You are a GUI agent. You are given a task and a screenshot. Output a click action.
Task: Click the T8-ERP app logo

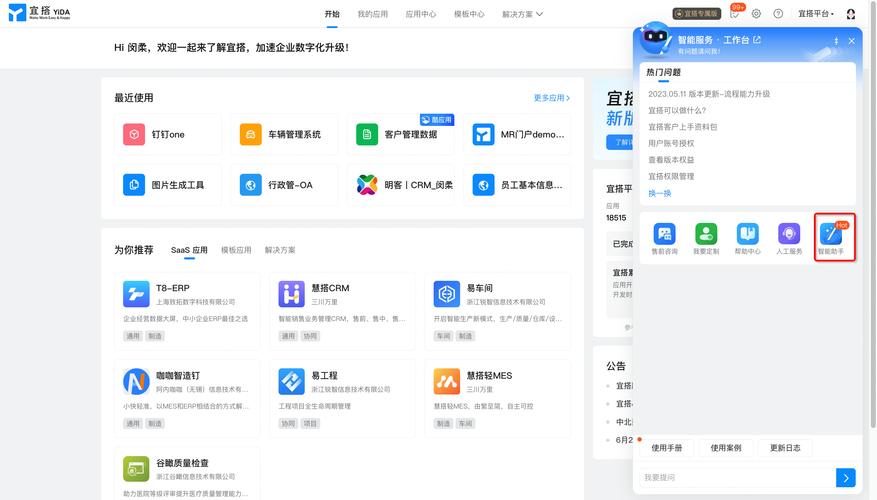click(x=136, y=294)
